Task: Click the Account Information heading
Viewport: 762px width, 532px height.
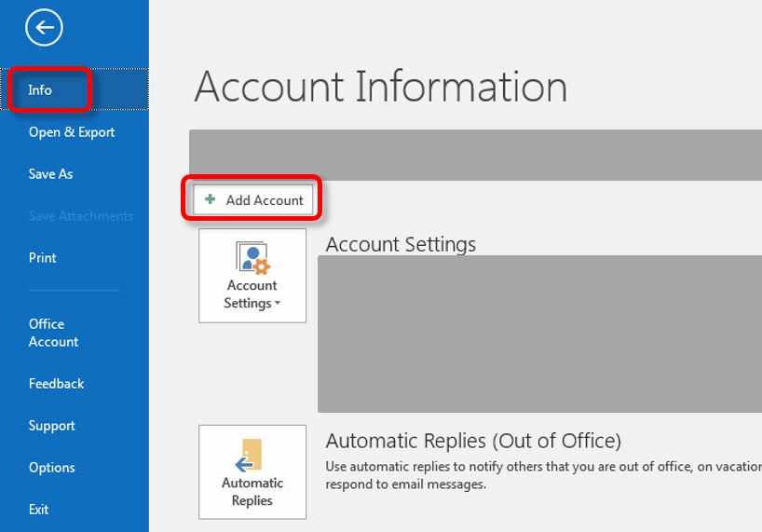Action: click(x=380, y=87)
